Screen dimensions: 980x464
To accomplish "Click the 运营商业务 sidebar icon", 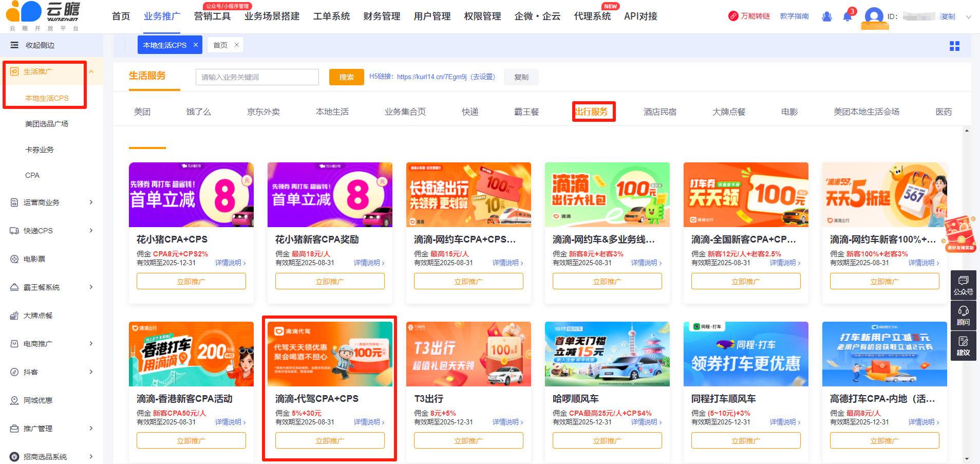I will click(14, 202).
